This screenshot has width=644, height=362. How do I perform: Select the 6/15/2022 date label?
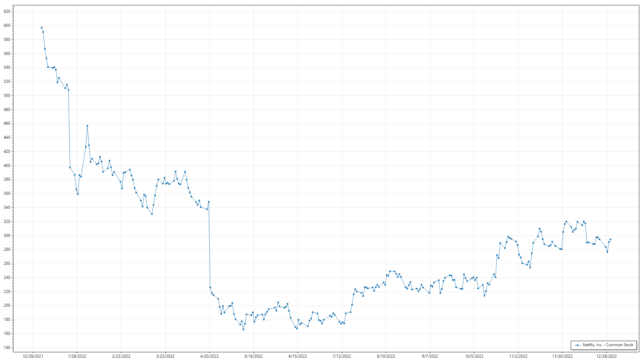click(x=298, y=356)
